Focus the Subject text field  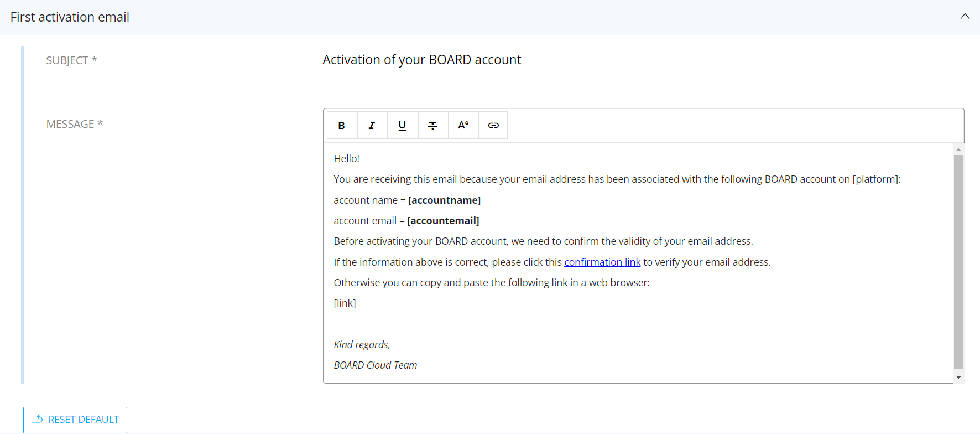[643, 60]
